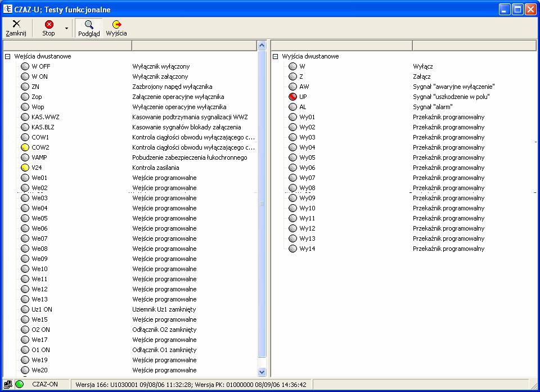
Task: Click the ZN input indicator icon
Action: click(25, 87)
